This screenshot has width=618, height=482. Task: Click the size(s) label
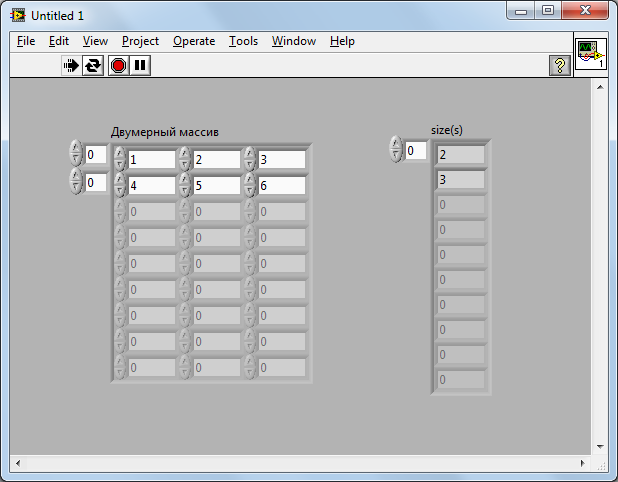point(447,130)
